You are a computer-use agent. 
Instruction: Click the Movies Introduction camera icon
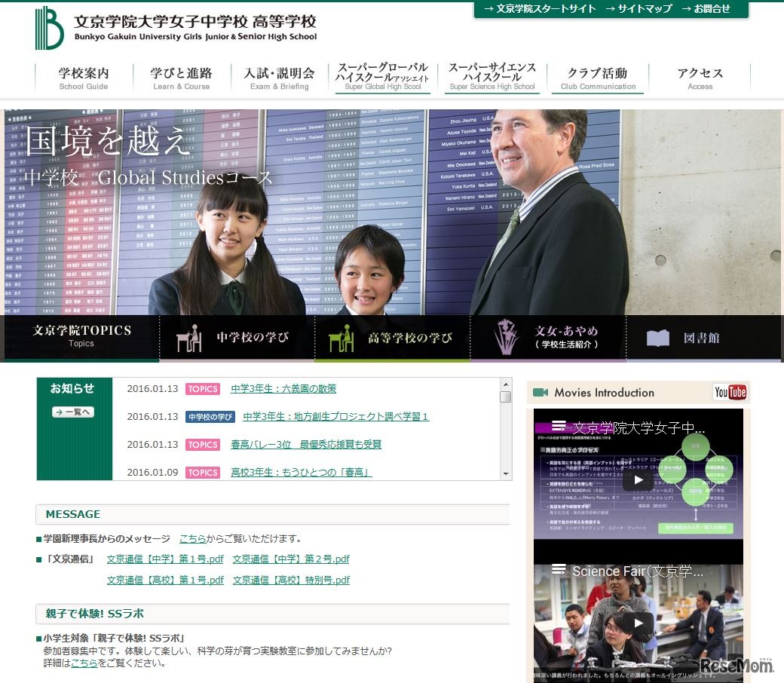[x=541, y=392]
